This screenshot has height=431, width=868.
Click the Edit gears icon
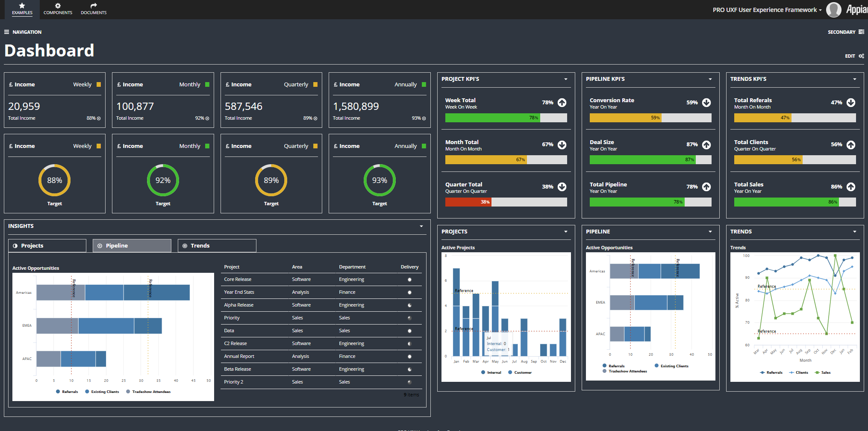[x=862, y=56]
